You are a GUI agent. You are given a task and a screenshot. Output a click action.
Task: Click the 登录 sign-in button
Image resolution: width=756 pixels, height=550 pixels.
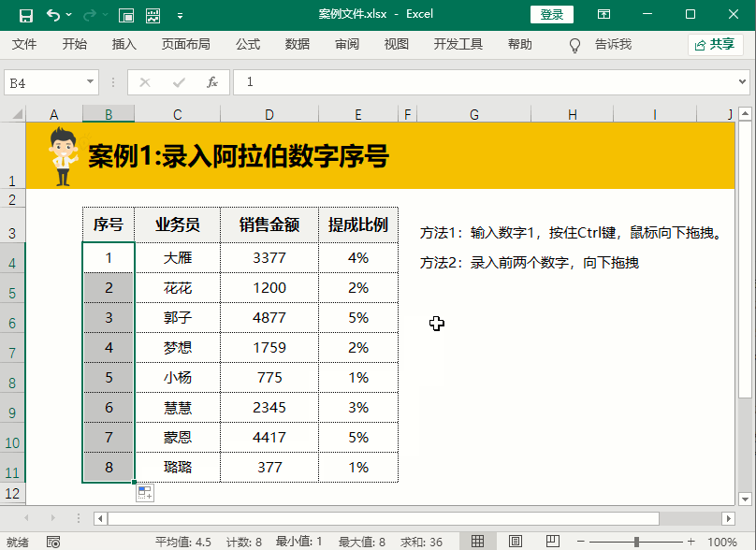point(552,15)
